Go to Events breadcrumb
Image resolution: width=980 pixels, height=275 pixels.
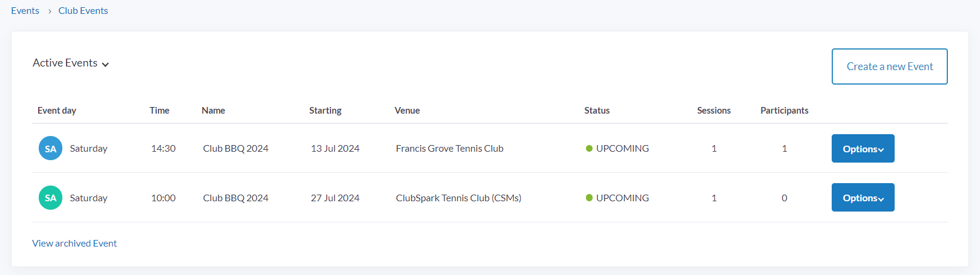coord(25,11)
